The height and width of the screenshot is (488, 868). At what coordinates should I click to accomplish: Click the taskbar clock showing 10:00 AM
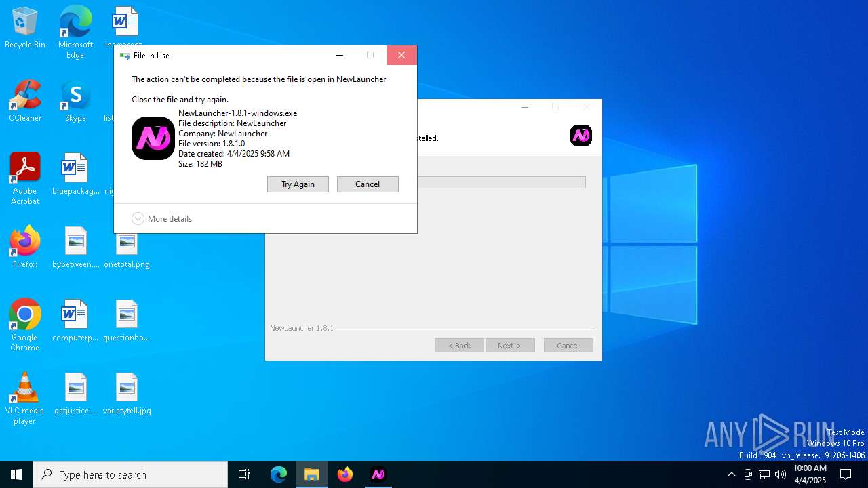pos(810,474)
